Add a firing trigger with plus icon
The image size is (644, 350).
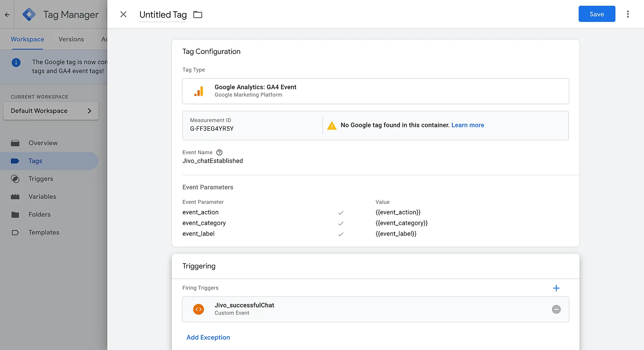556,288
